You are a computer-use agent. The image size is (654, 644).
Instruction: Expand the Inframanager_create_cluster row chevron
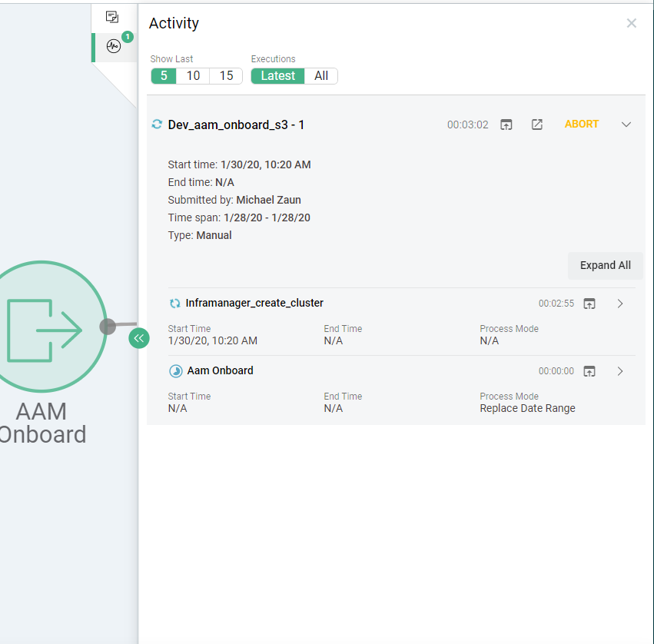coord(621,304)
